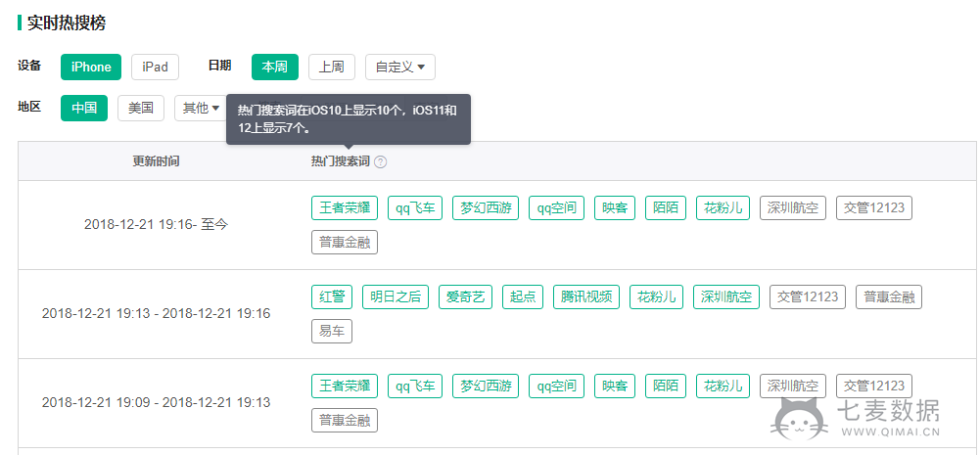Click qq空间 in the 19:09-19:13 row
This screenshot has width=980, height=455.
coord(556,386)
